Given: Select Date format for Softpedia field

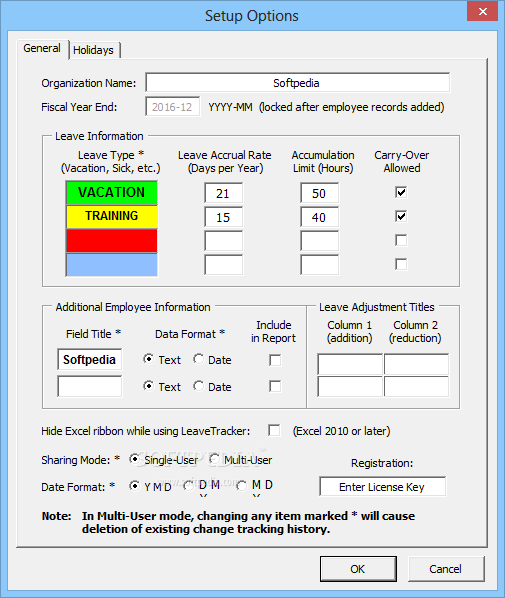Looking at the screenshot, I should point(212,360).
